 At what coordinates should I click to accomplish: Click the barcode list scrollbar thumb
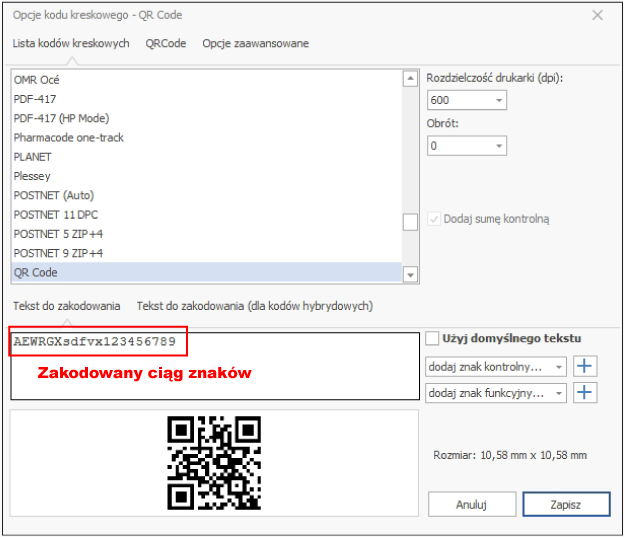pyautogui.click(x=410, y=222)
